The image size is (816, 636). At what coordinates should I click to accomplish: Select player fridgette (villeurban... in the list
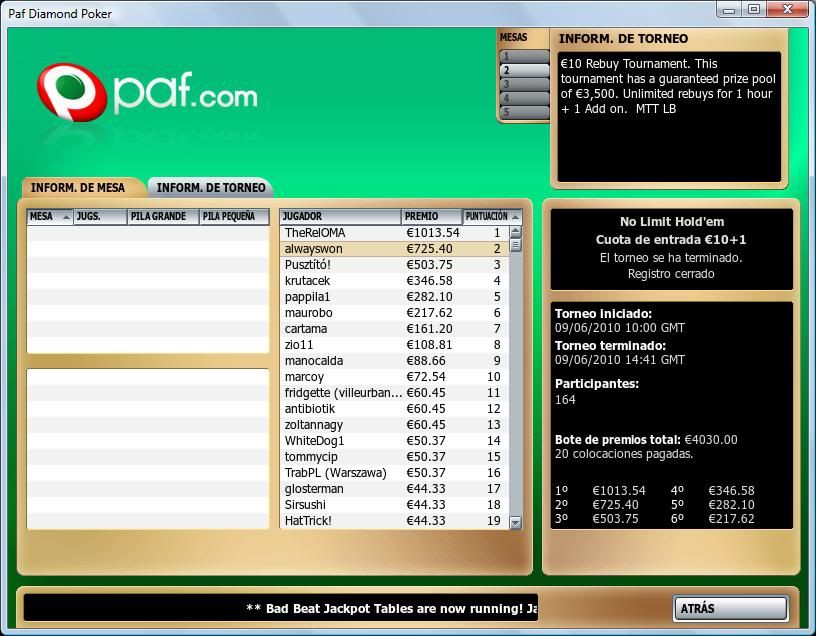click(394, 393)
